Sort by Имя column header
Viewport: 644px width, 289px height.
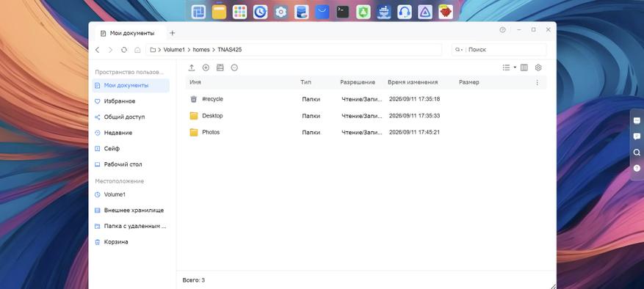195,82
